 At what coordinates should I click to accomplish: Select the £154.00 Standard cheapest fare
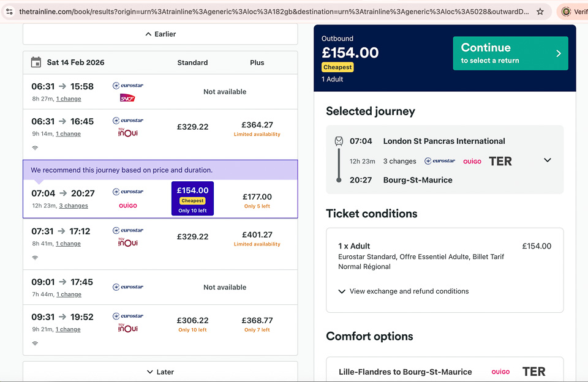pos(192,198)
